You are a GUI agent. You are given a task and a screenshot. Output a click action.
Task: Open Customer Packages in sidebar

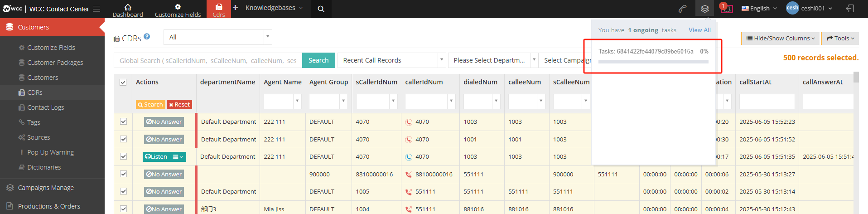point(55,63)
